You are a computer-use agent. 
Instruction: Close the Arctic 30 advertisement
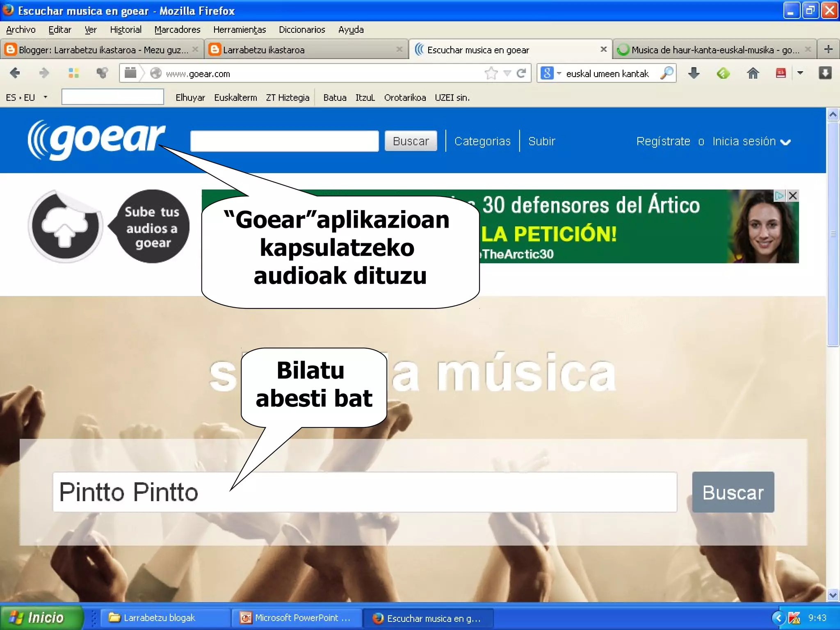click(793, 196)
